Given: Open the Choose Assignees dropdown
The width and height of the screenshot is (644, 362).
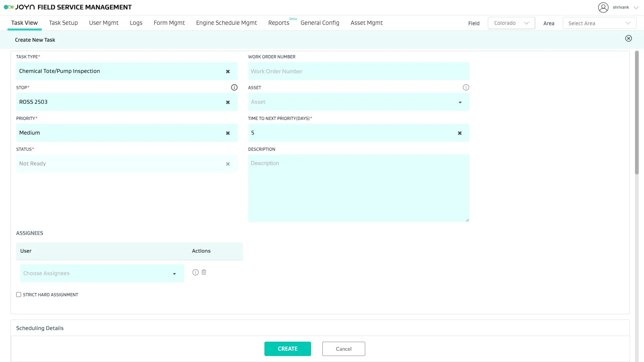Looking at the screenshot, I should click(x=102, y=273).
